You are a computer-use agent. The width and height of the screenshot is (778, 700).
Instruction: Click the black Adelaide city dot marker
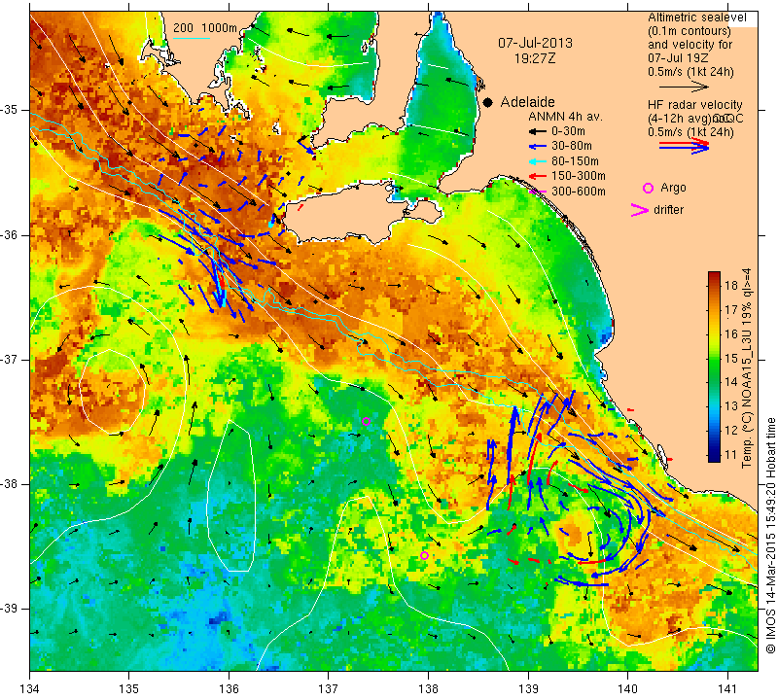488,102
